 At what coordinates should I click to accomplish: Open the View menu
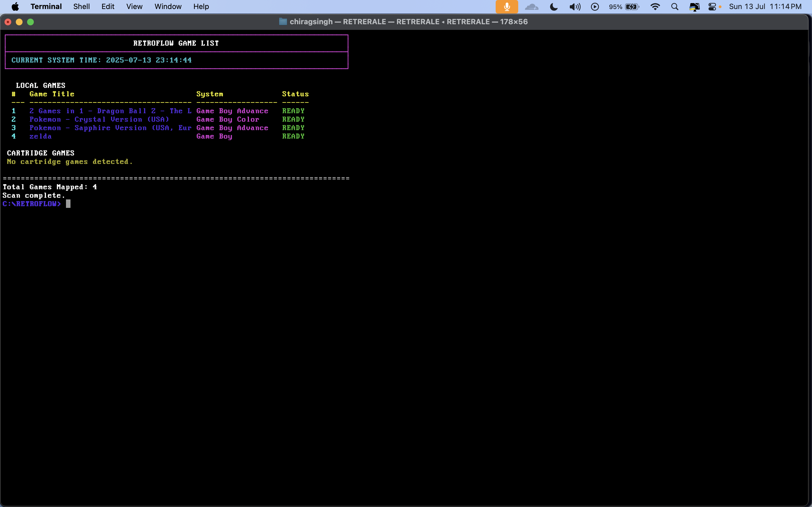click(x=134, y=7)
